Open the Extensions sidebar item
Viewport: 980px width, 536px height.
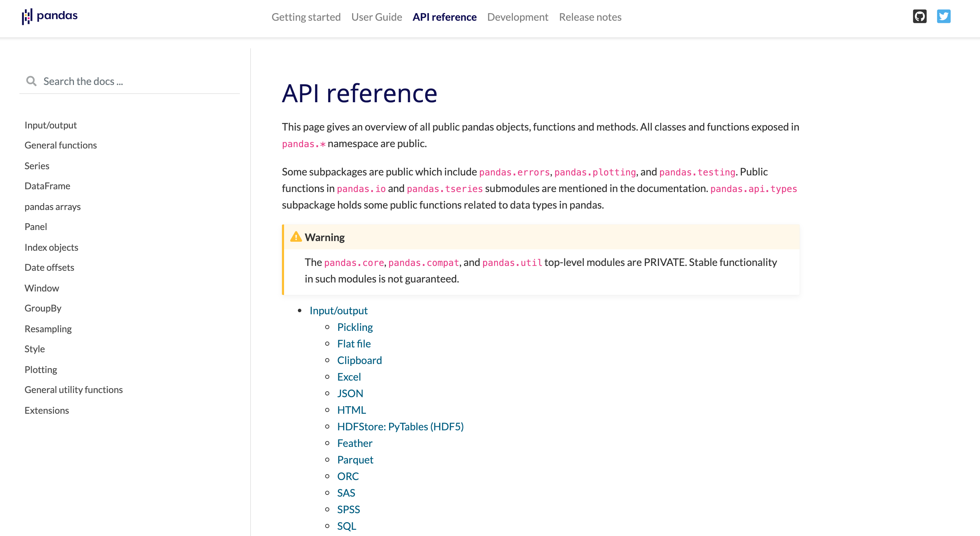[47, 410]
